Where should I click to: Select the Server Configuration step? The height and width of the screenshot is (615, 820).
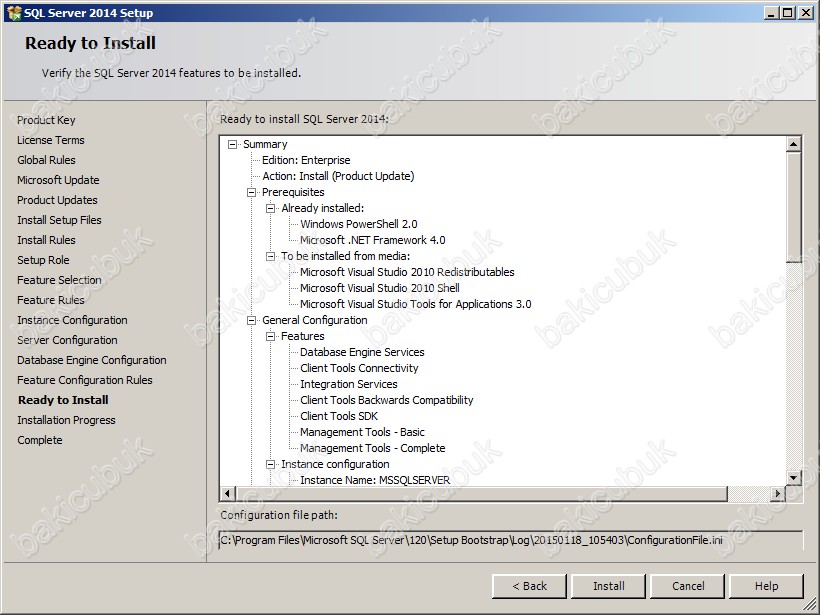[67, 340]
